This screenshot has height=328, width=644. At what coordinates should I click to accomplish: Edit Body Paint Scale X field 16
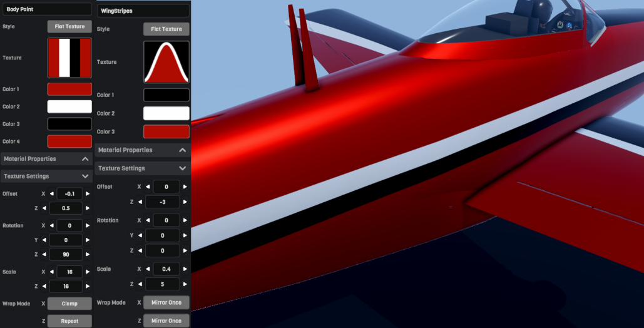pos(69,272)
